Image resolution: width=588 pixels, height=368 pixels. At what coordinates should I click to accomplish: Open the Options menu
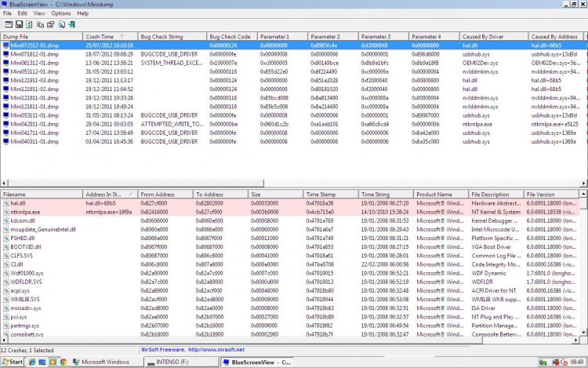(x=60, y=13)
